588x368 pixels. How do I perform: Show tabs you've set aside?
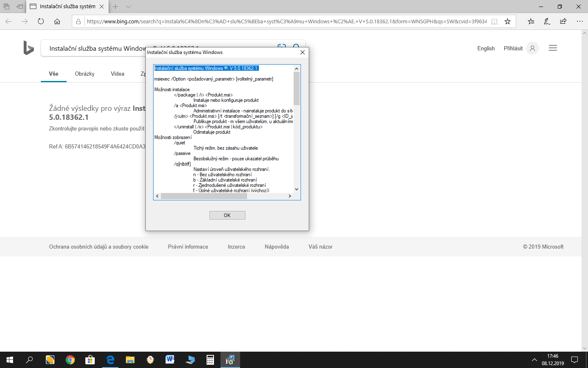pyautogui.click(x=7, y=7)
